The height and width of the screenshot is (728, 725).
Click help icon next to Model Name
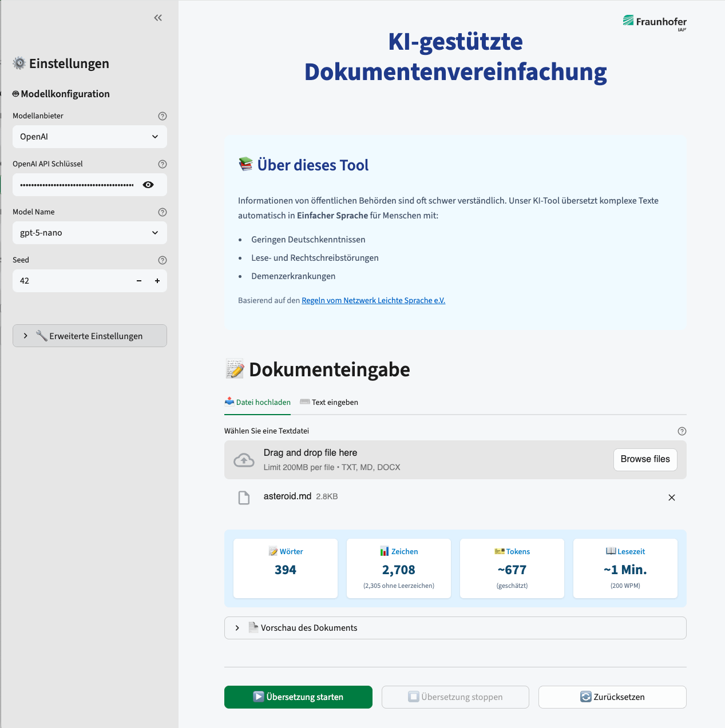(x=163, y=212)
